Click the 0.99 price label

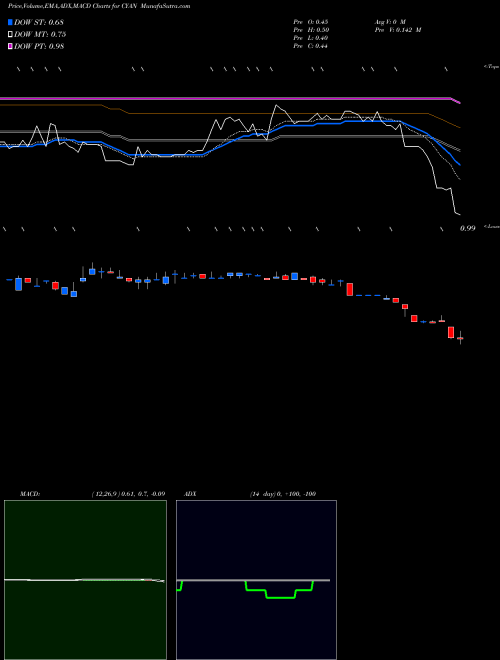(468, 228)
